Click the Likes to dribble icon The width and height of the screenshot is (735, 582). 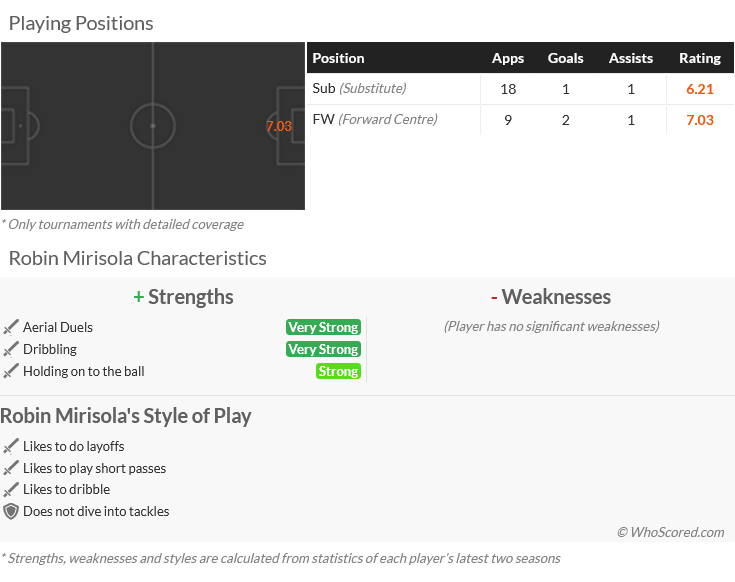11,489
